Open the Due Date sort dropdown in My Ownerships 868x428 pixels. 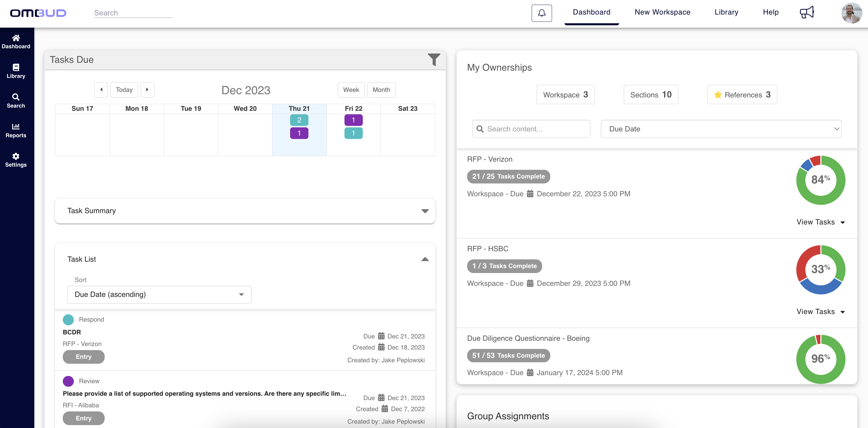[x=721, y=129]
